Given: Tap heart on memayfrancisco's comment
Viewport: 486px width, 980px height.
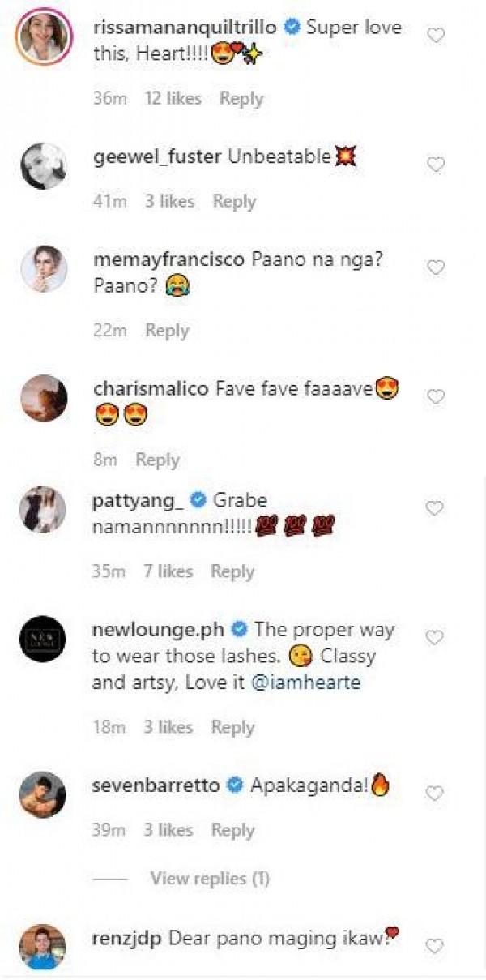Looking at the screenshot, I should [x=436, y=268].
